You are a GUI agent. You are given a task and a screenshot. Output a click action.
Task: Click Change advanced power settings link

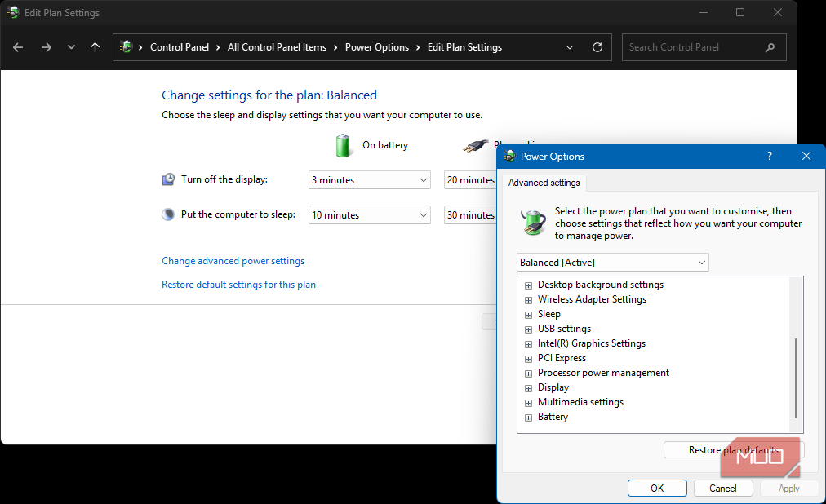233,261
